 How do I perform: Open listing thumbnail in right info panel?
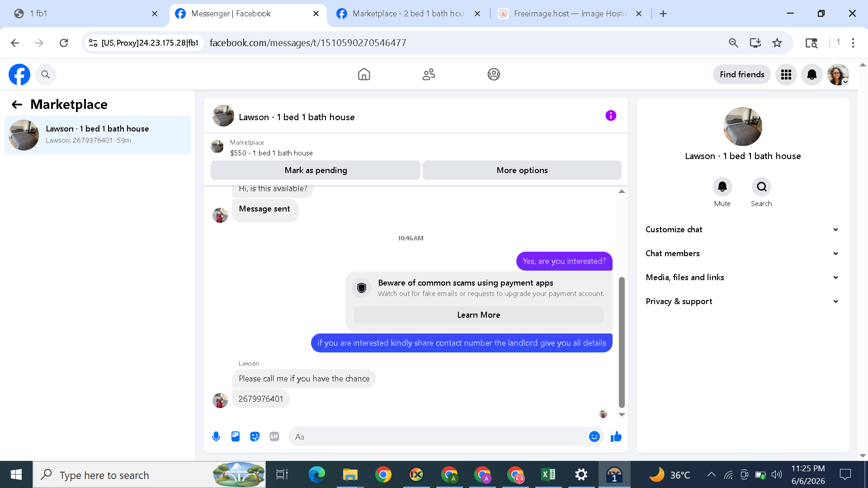click(743, 127)
